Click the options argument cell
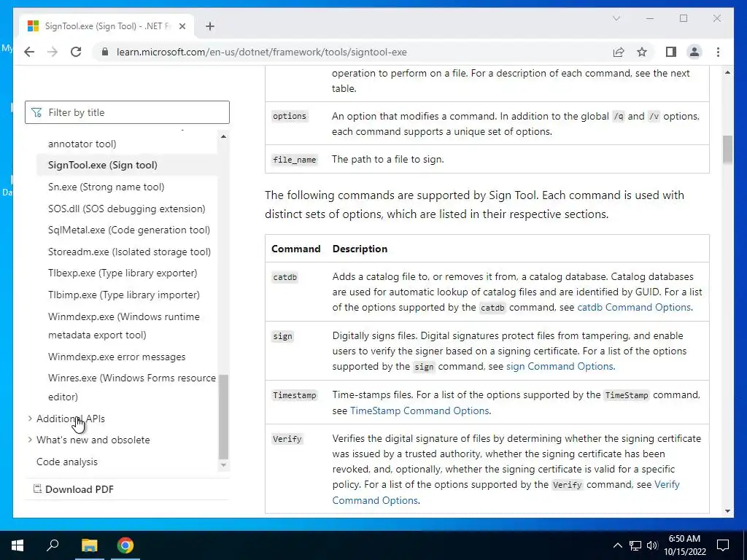This screenshot has width=747, height=560. tap(290, 116)
